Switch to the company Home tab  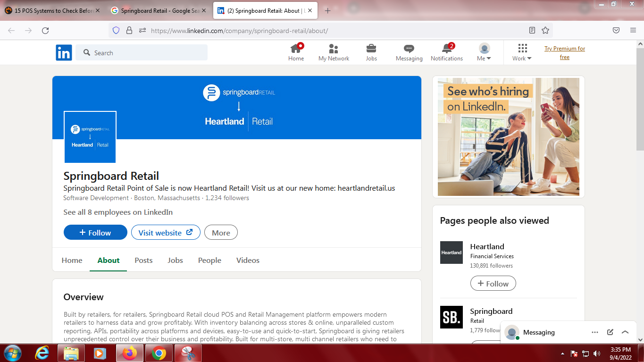(72, 260)
